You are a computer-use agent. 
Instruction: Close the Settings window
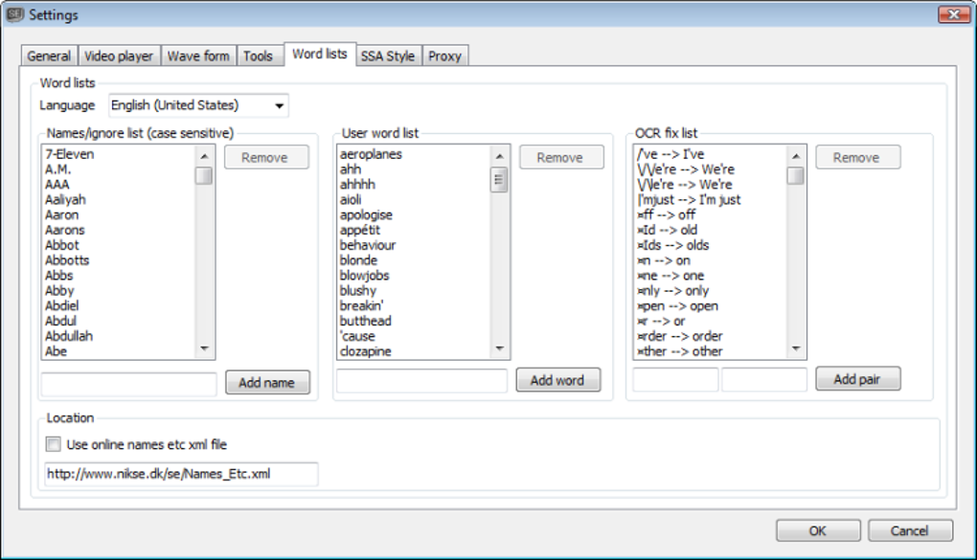[x=953, y=14]
